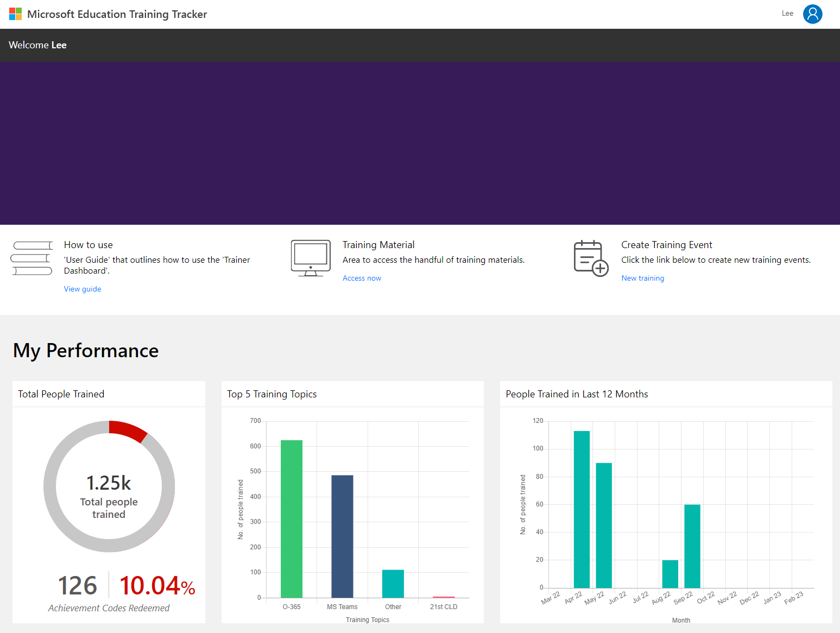Screen dimensions: 840x633
Task: Click the green O-365 bar
Action: (x=292, y=518)
